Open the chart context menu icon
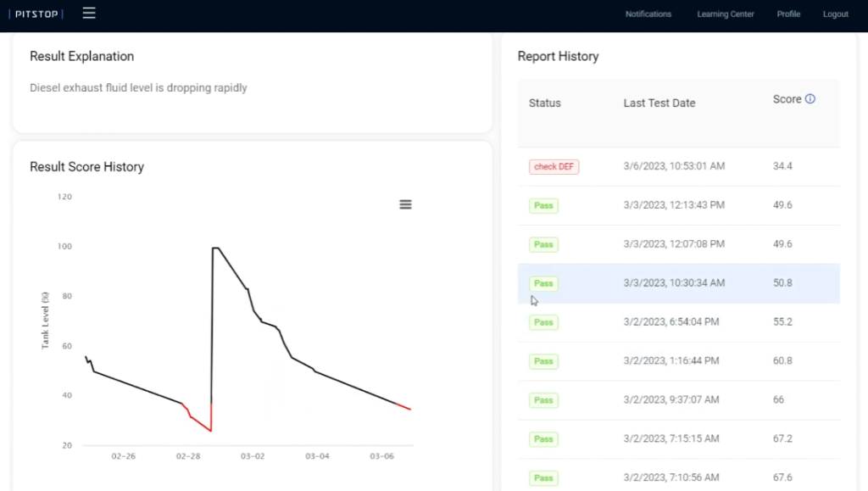868x491 pixels. [x=405, y=204]
